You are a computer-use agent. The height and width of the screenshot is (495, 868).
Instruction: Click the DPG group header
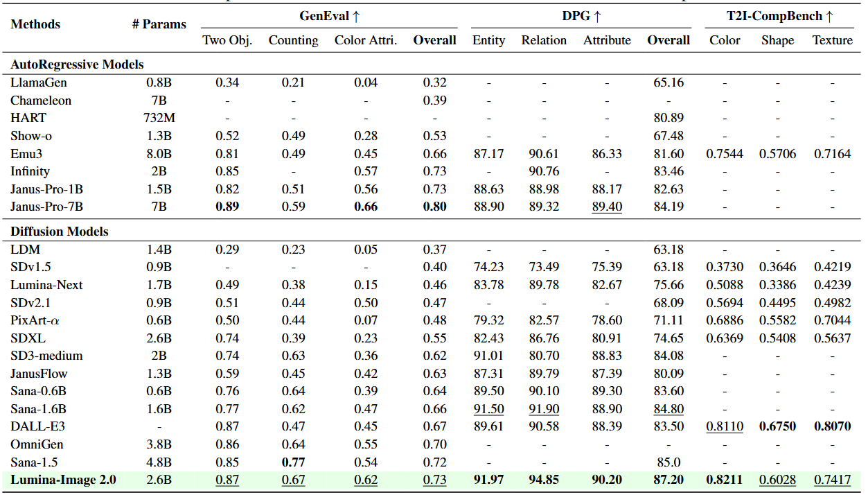coord(582,15)
